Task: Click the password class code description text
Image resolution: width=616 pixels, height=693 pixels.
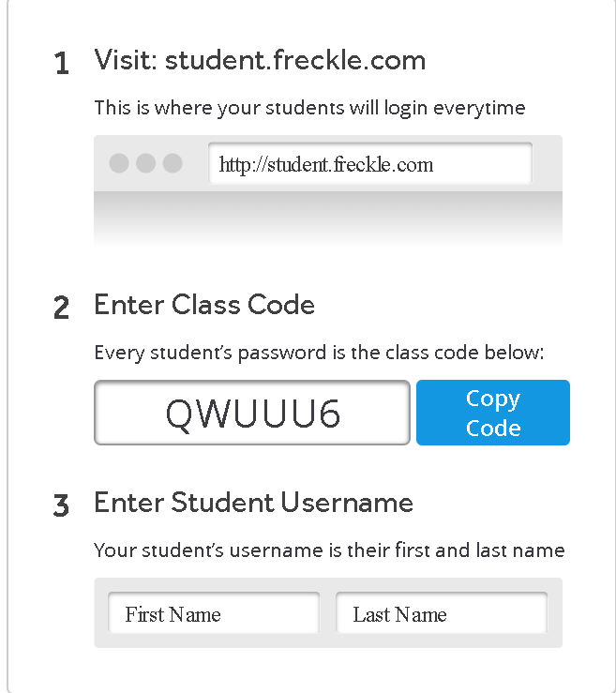Action: coord(319,353)
